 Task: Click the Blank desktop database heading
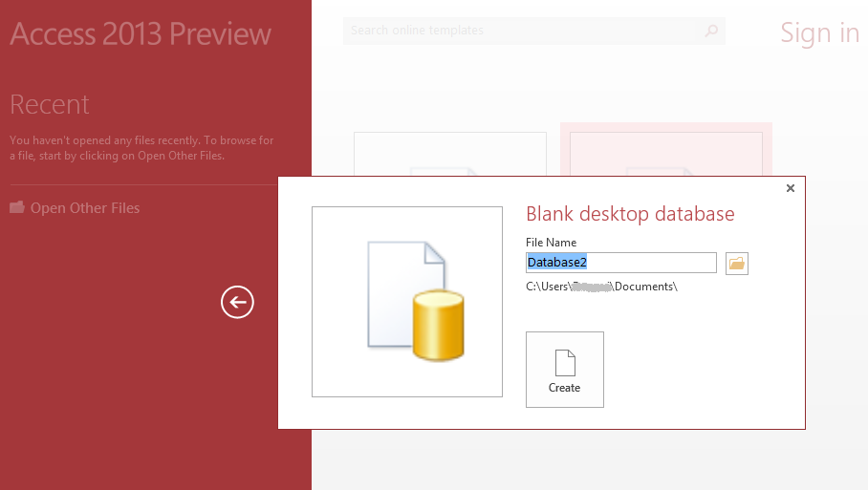coord(630,213)
